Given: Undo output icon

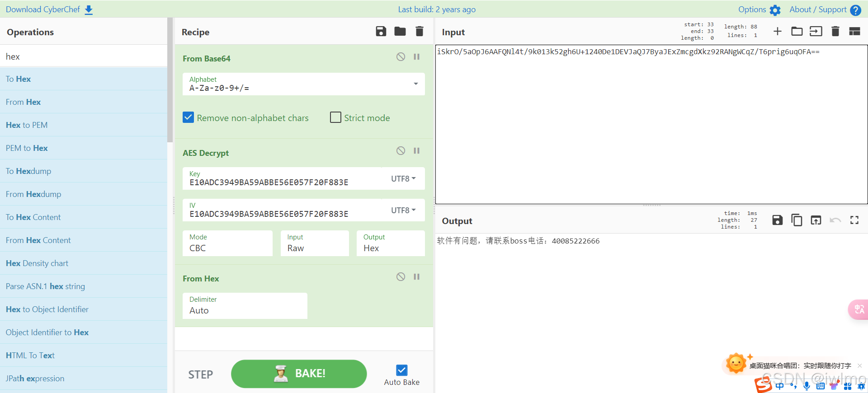Looking at the screenshot, I should click(x=835, y=220).
